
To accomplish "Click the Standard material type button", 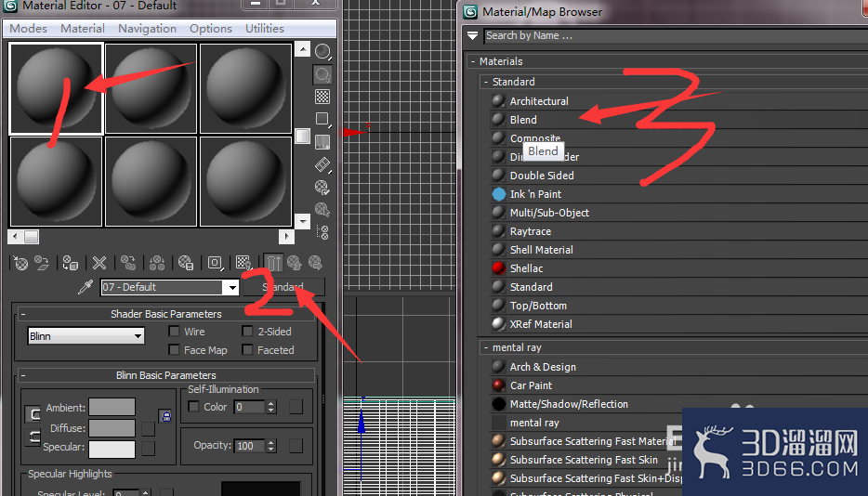I will click(x=283, y=287).
